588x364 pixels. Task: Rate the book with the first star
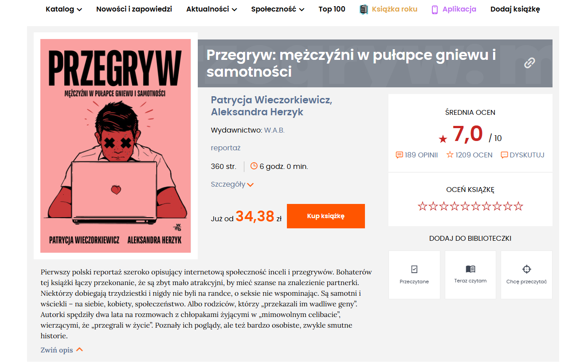pyautogui.click(x=423, y=206)
